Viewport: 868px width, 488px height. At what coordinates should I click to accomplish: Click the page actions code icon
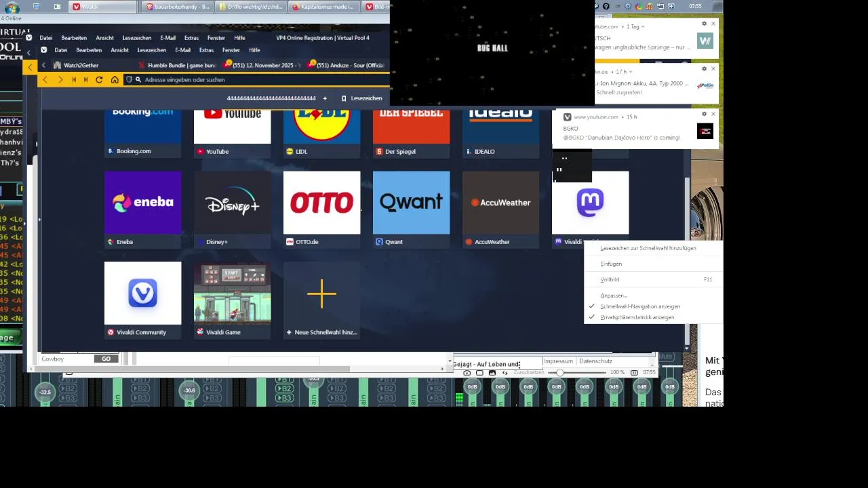(505, 373)
